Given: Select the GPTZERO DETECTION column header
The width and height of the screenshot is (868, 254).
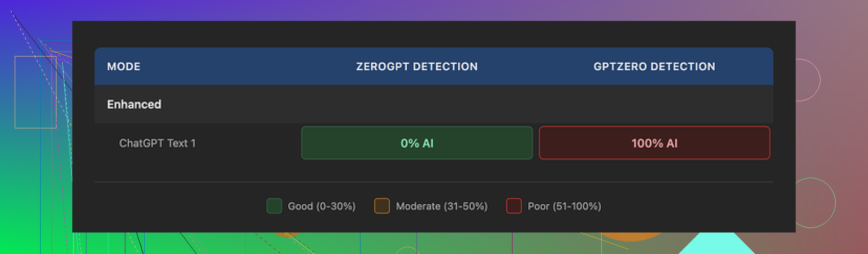Looking at the screenshot, I should tap(654, 67).
